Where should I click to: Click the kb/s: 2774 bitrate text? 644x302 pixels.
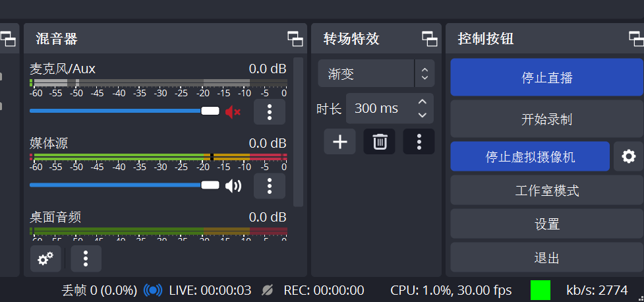597,291
